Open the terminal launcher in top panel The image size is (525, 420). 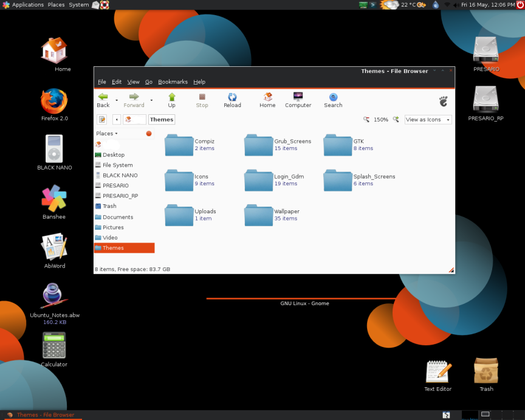click(x=372, y=5)
